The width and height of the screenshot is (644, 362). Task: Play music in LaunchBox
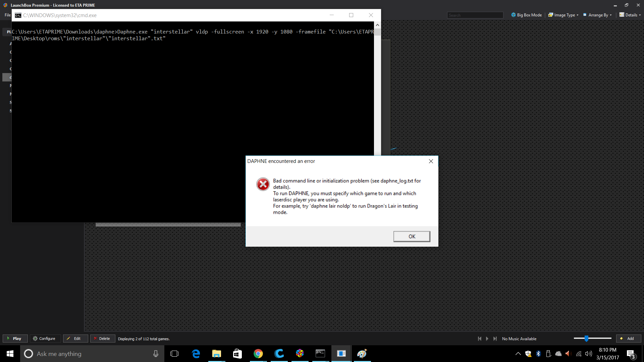[487, 339]
